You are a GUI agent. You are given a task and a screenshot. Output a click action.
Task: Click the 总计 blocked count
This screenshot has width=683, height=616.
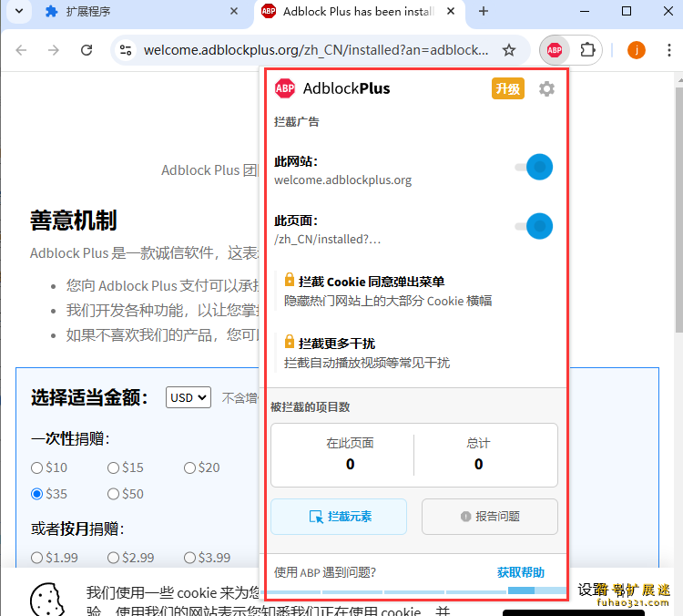[478, 455]
